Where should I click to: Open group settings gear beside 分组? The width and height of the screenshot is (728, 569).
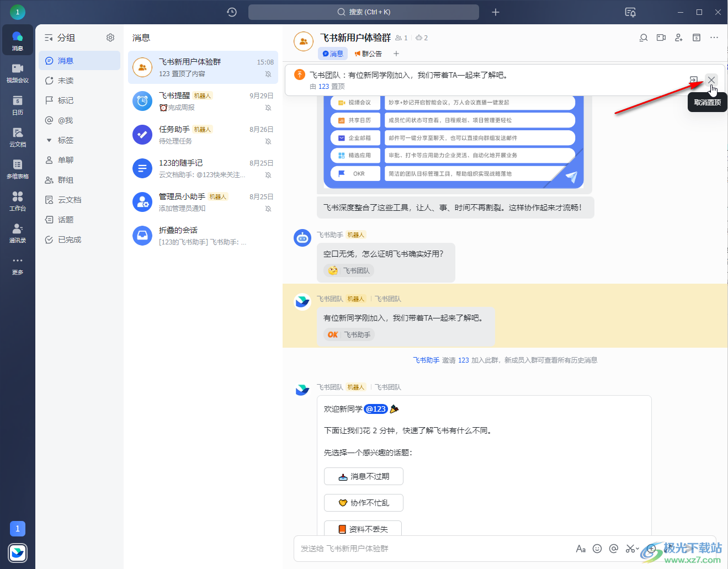click(110, 38)
